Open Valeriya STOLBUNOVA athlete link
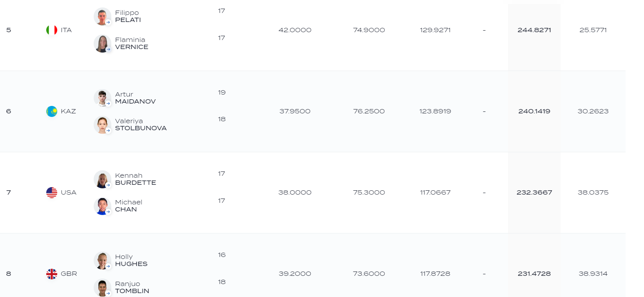Screen dimensions: 644x297 141,125
